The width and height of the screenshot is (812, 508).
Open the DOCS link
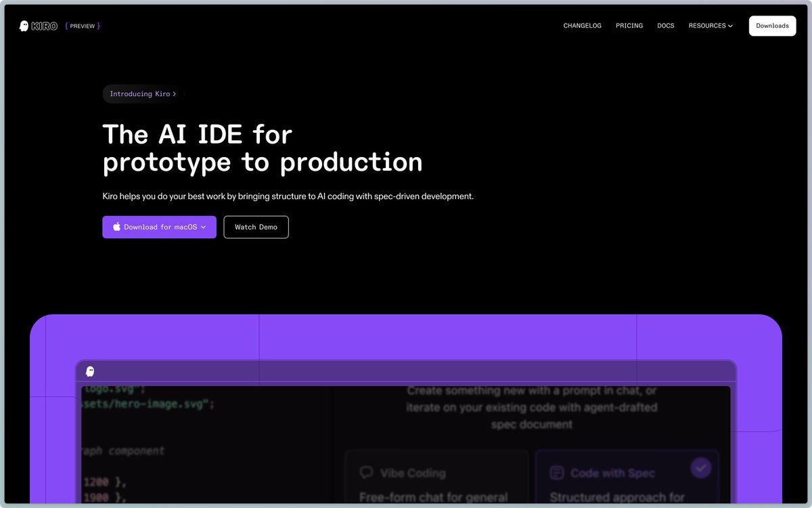(x=666, y=26)
